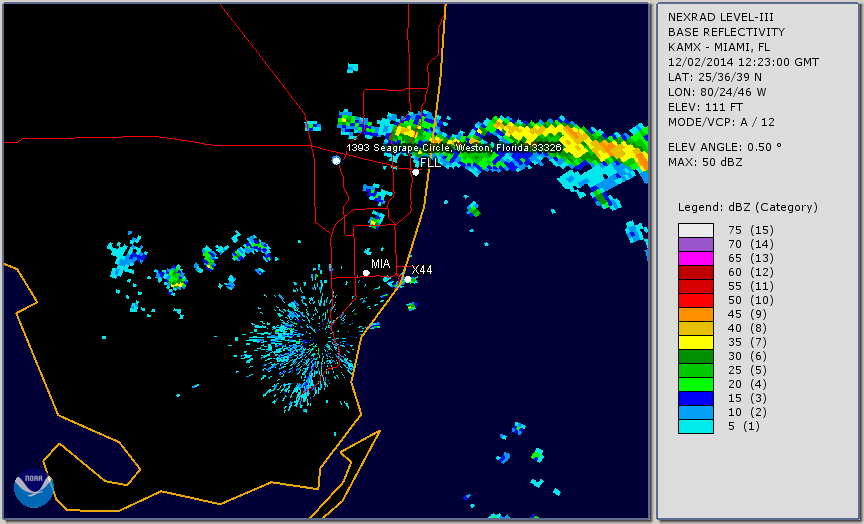Click the 'LON: 80/24/46 W' text
The image size is (864, 524).
[x=717, y=92]
